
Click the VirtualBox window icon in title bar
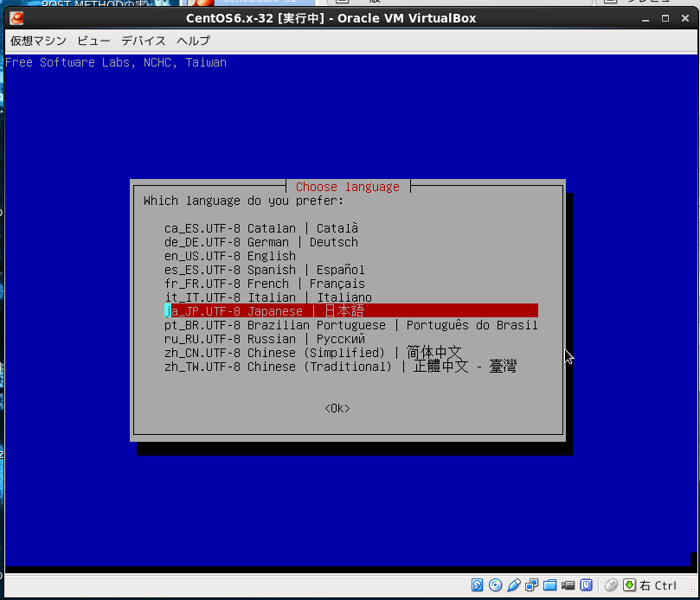point(16,18)
